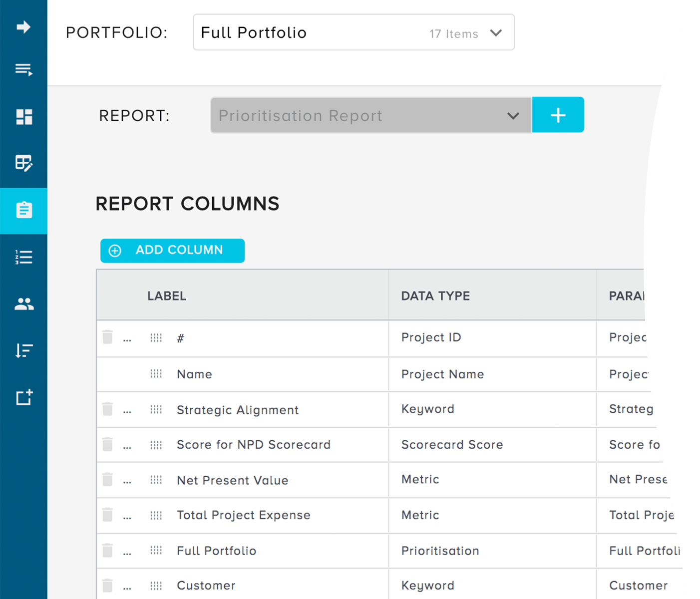Open the playlist-style list icon in sidebar
The image size is (700, 599).
23,69
